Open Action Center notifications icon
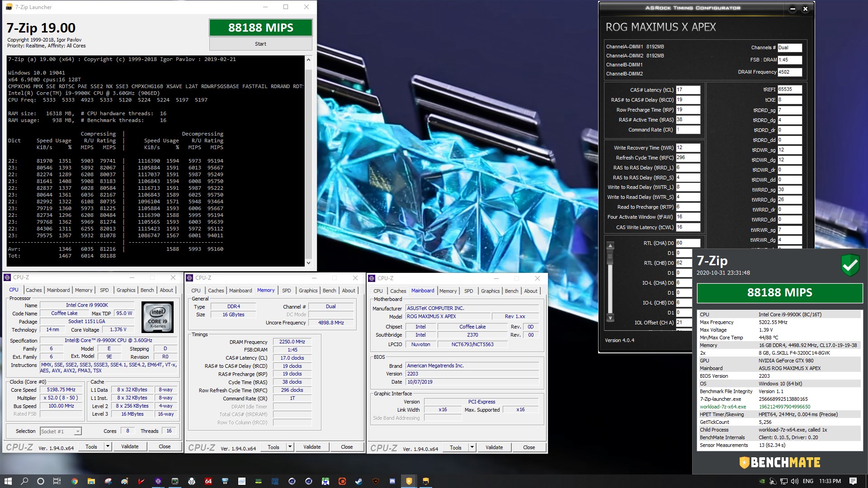Screen dimensions: 868x488 point(853,481)
